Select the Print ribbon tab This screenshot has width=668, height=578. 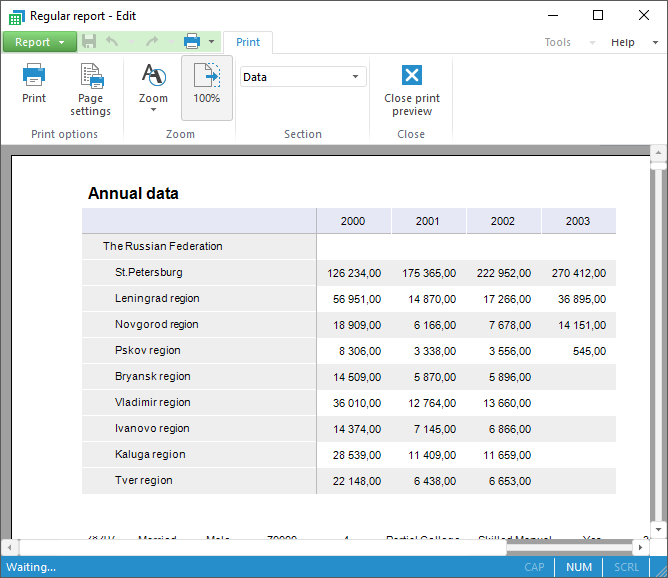(x=248, y=42)
